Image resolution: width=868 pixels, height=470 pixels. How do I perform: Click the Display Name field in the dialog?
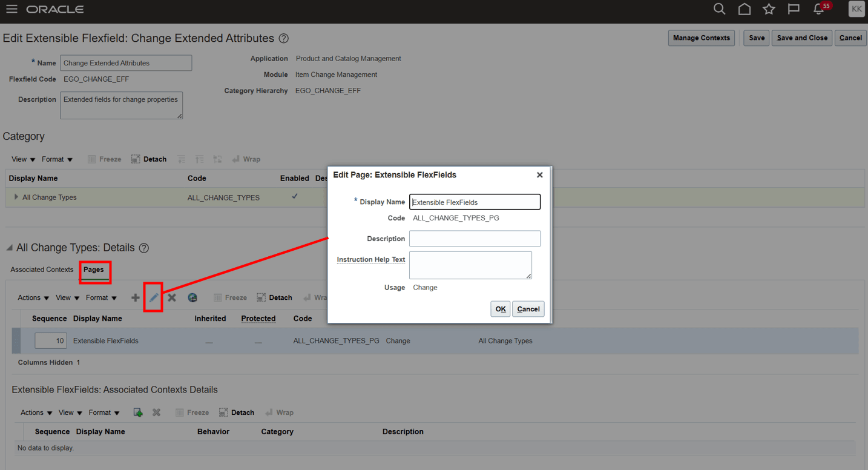[x=475, y=202]
